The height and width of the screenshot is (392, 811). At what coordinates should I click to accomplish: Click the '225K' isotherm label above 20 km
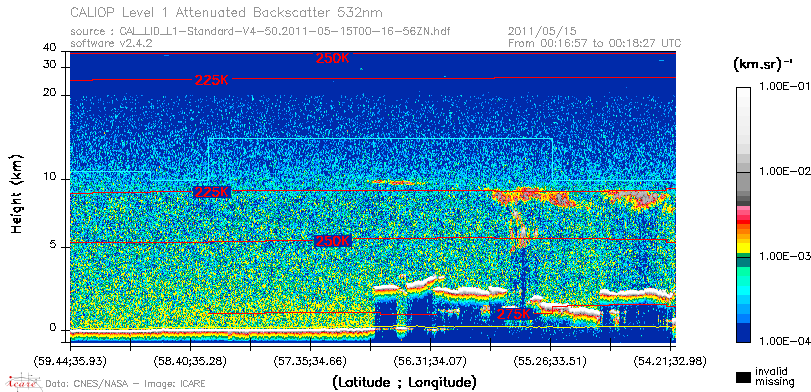[x=212, y=80]
